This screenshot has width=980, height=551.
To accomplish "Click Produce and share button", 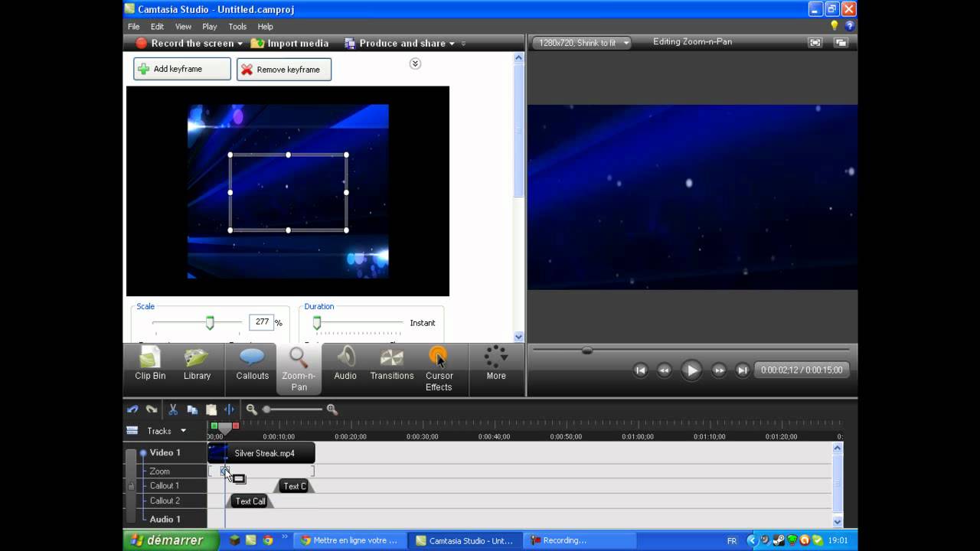I will 395,44.
